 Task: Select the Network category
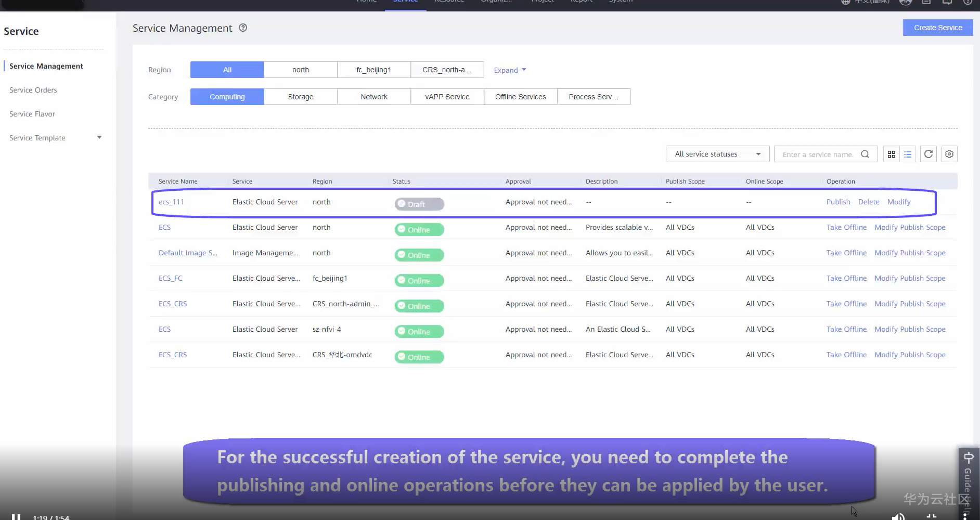pos(374,97)
